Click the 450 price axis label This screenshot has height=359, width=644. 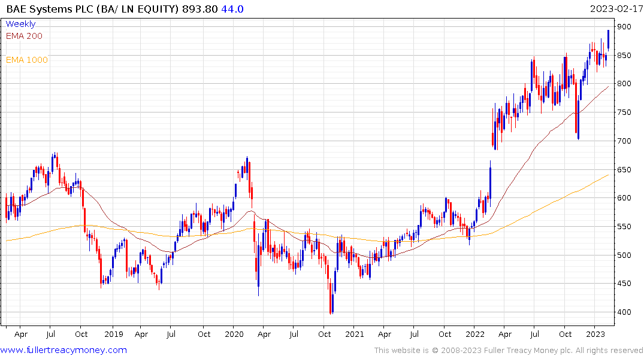[624, 284]
